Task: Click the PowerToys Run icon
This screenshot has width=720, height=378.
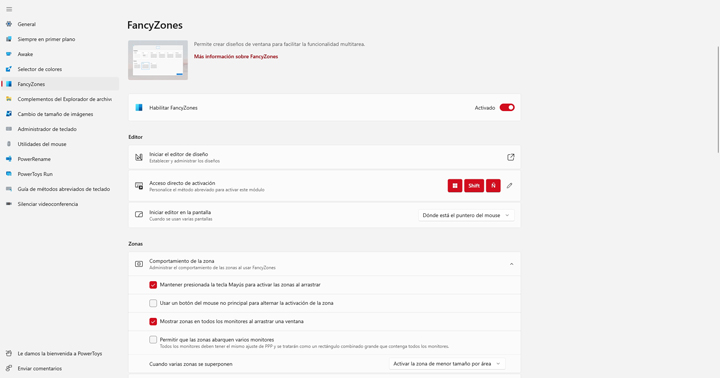Action: point(9,174)
